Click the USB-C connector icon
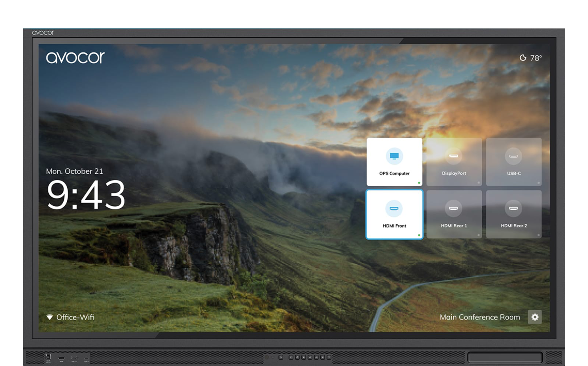Viewport: 588px width, 366px height. 514,156
